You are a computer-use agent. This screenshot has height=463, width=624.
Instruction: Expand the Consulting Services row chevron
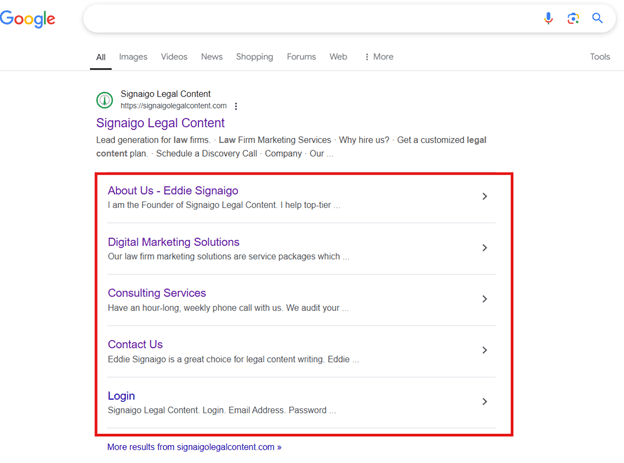point(484,299)
